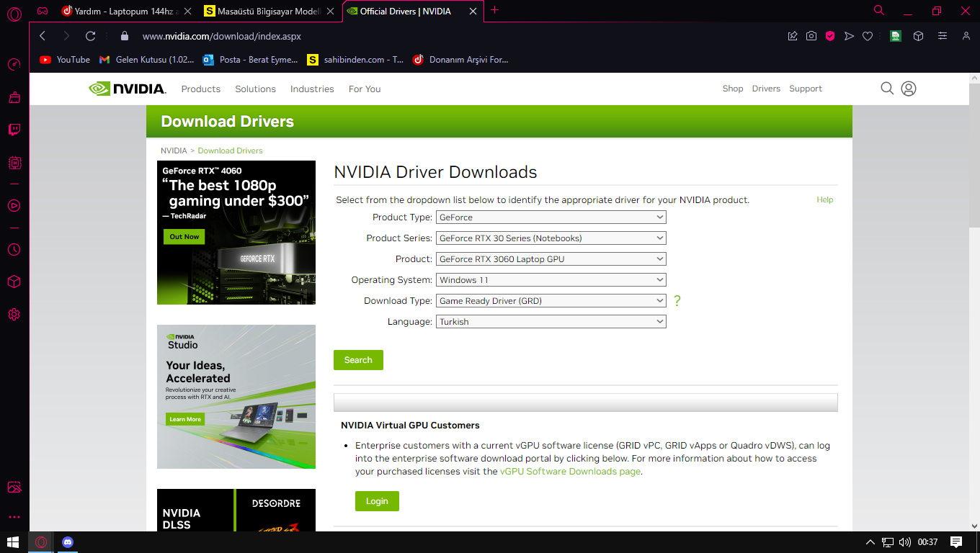Open the Language dropdown

[x=551, y=321]
